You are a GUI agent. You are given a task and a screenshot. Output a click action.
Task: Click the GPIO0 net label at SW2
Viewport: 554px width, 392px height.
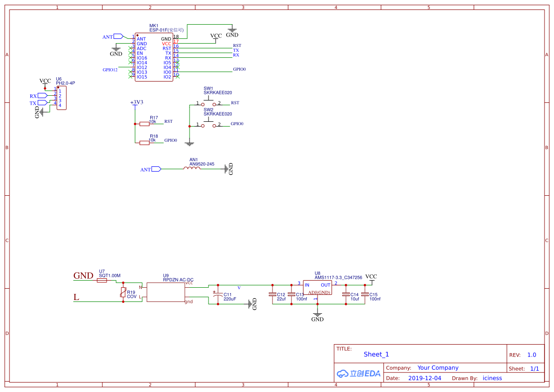(x=237, y=124)
